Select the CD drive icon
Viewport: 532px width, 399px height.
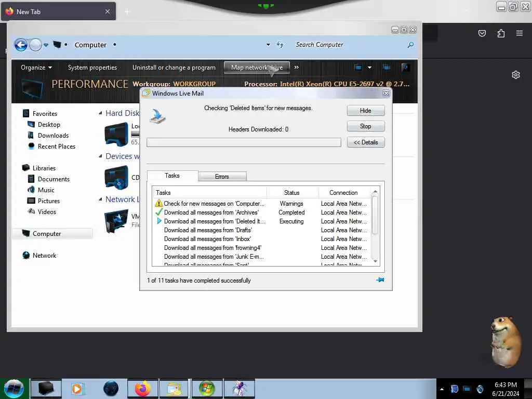click(116, 178)
